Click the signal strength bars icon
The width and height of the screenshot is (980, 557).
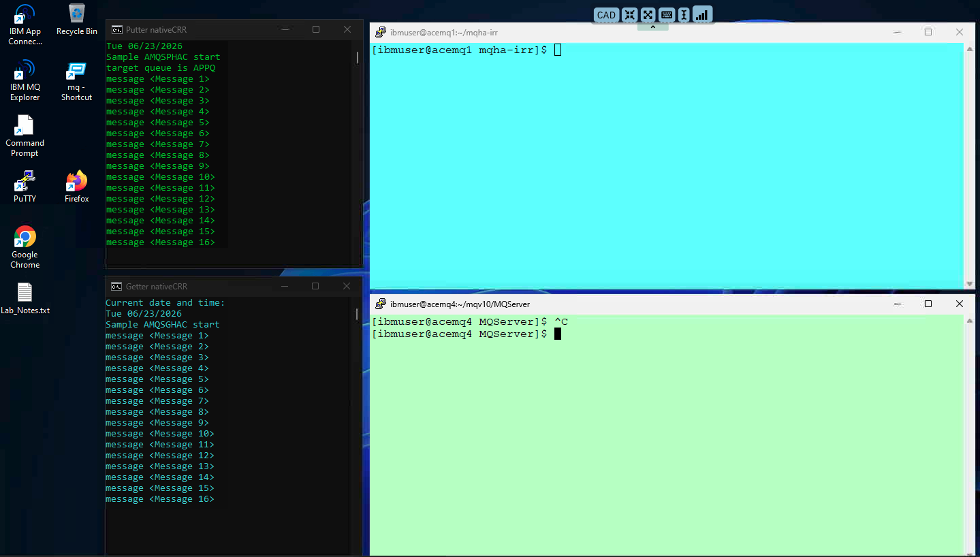tap(702, 15)
